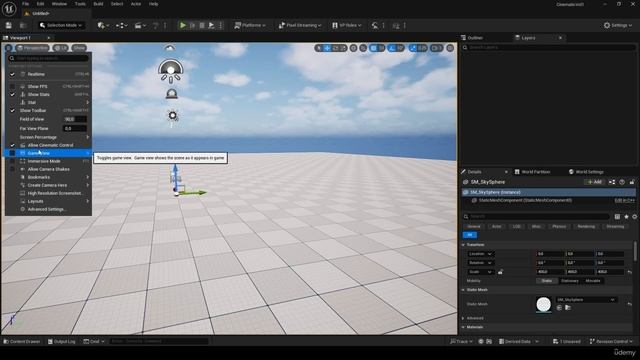
Task: Click the Sky Light actor icon in viewport
Action: click(171, 71)
